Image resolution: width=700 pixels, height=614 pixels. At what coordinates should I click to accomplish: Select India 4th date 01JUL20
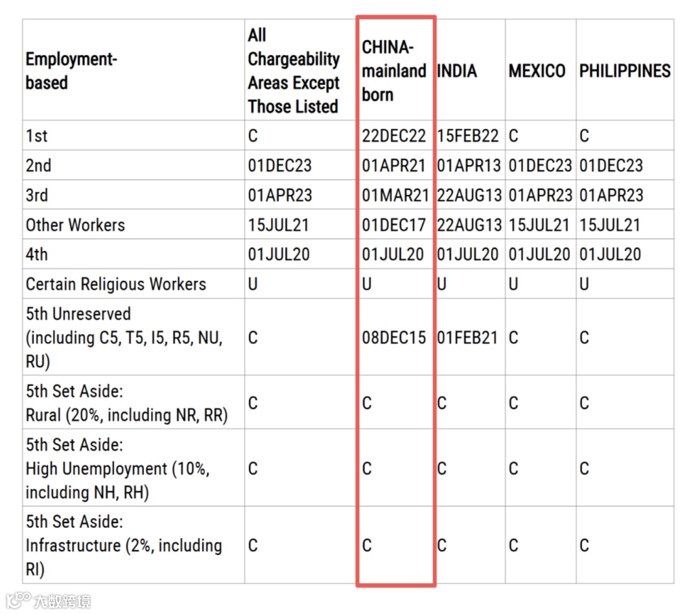point(467,255)
